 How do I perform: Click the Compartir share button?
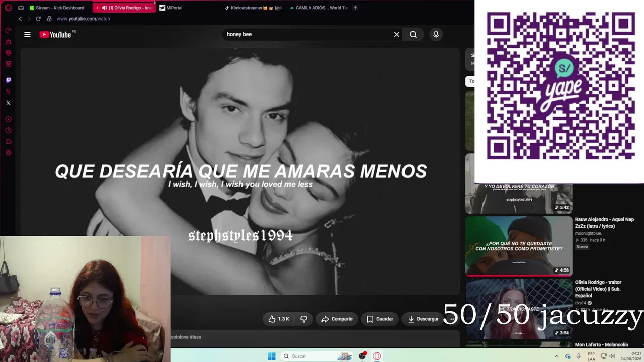coord(337,319)
